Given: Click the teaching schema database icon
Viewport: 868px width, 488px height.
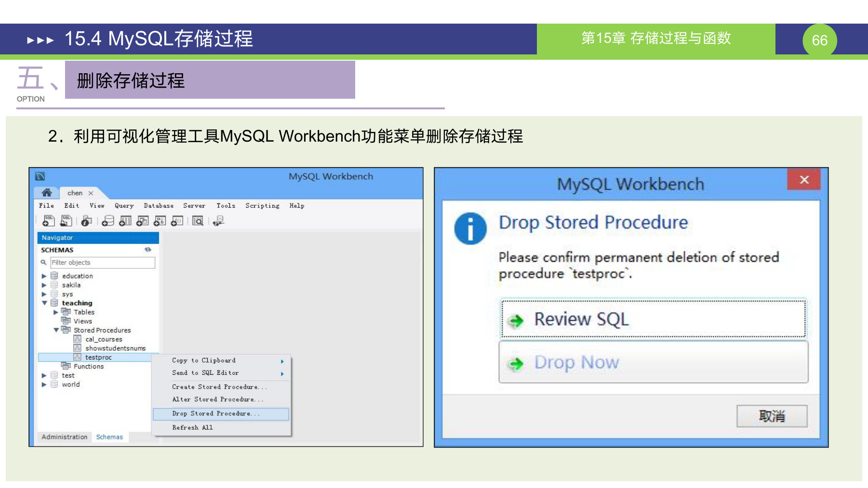Looking at the screenshot, I should (x=54, y=303).
